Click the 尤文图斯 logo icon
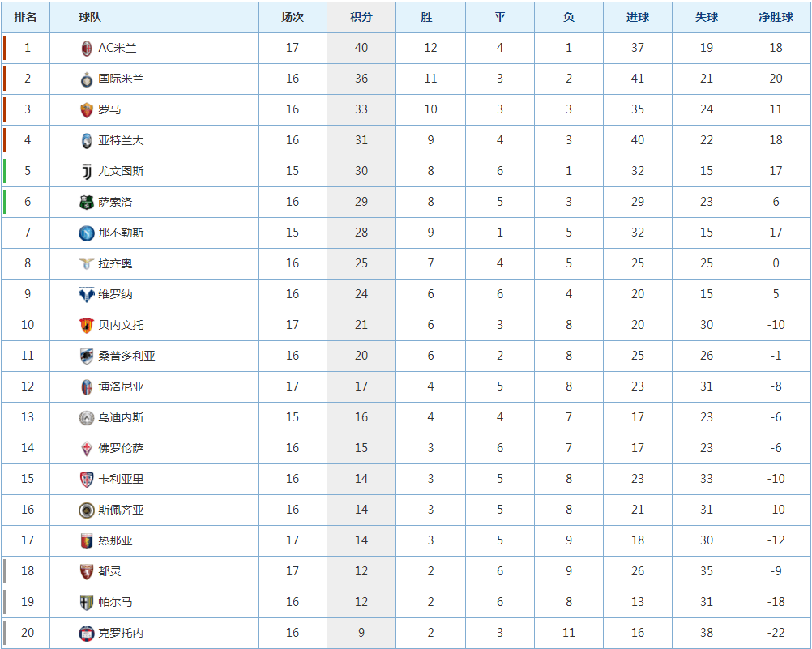 [x=87, y=171]
